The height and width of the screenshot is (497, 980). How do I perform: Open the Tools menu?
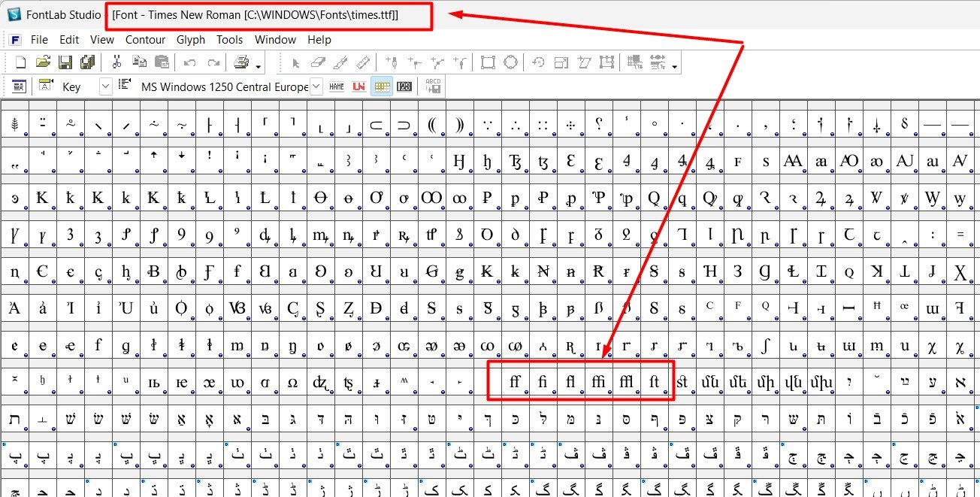click(x=230, y=40)
